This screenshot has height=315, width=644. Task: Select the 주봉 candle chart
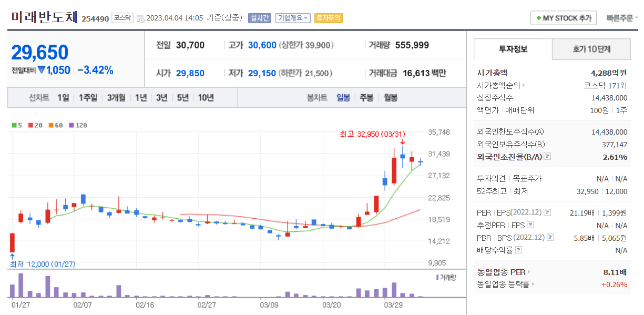366,97
